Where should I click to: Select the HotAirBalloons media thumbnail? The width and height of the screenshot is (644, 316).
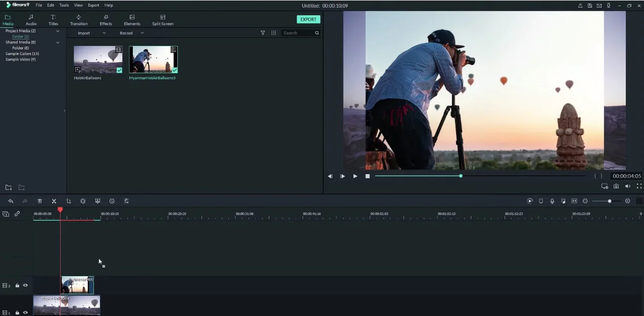tap(98, 60)
